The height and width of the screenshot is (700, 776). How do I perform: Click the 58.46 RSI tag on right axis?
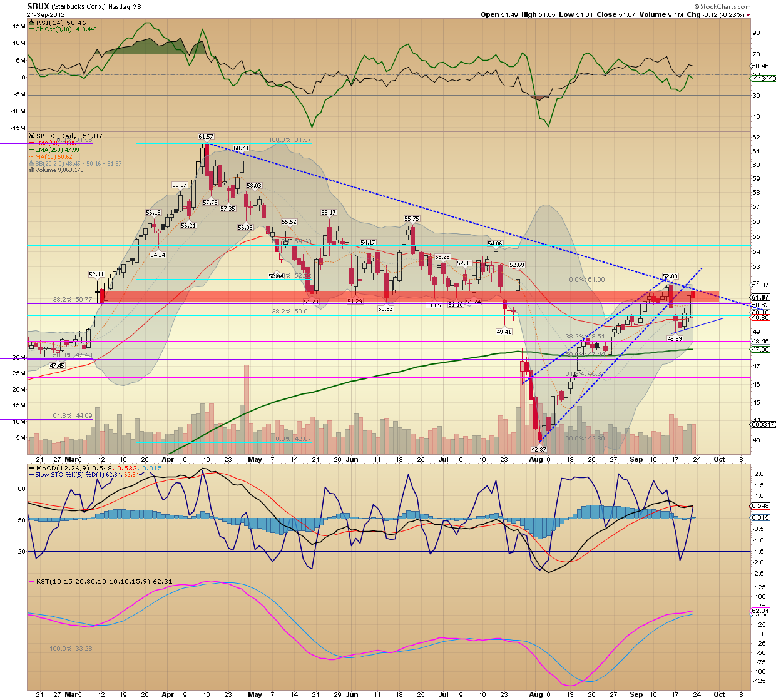click(x=760, y=66)
